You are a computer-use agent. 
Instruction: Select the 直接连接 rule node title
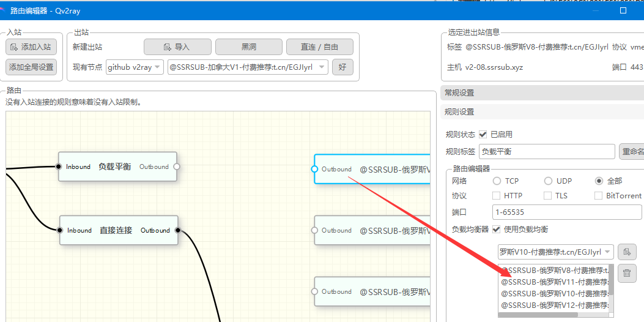(116, 230)
